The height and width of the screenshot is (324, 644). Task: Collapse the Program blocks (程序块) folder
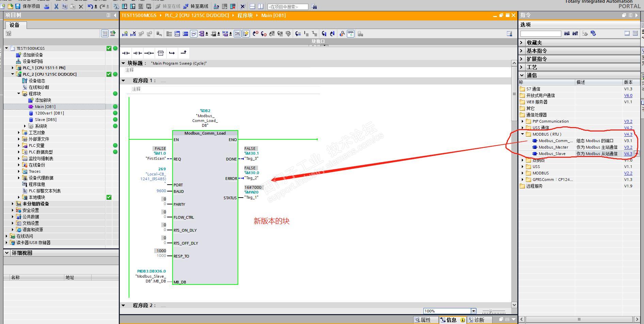(19, 94)
